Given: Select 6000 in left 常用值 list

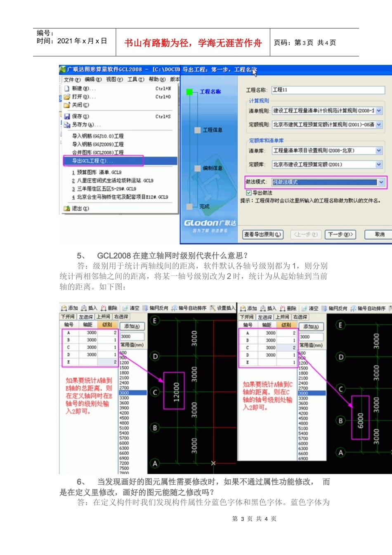Looking at the screenshot, I should pos(132,443).
